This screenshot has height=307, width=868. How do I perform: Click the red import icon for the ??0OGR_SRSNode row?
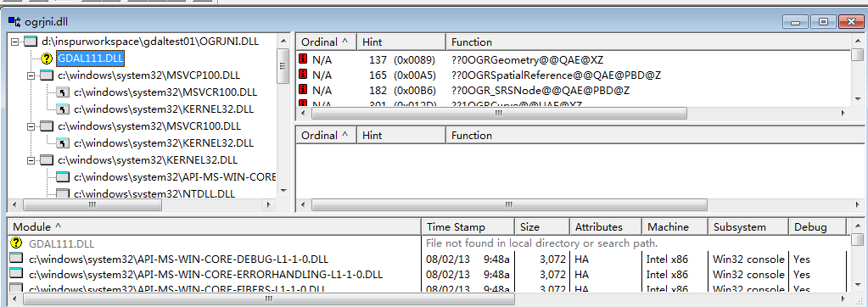point(303,90)
